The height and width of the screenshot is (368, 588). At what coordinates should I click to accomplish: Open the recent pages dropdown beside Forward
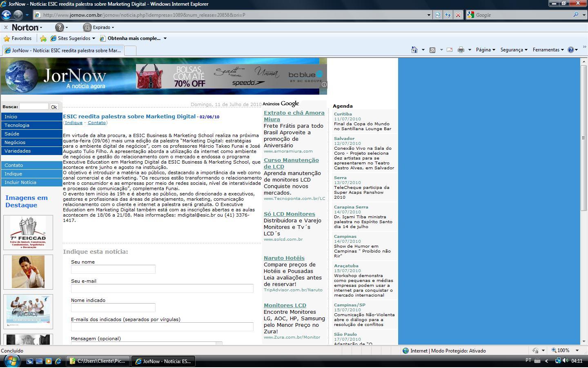coord(27,15)
